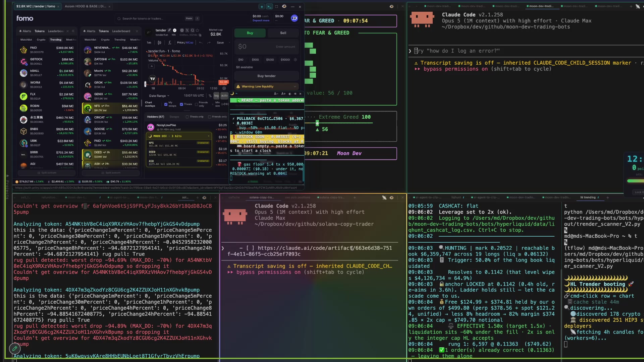Collapse the chart legend with the chevron
Viewport: 644px width, 362px height.
pyautogui.click(x=152, y=66)
